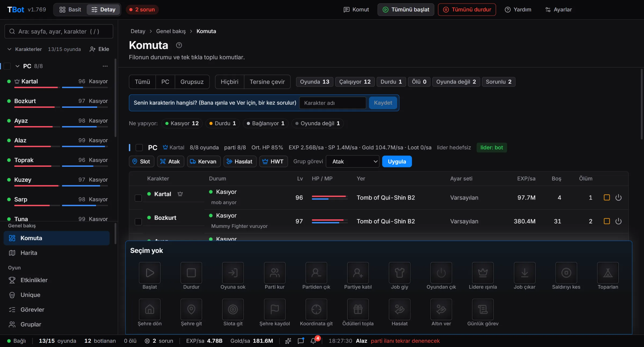Click the Job giy shirt icon
644x347 pixels.
[400, 272]
